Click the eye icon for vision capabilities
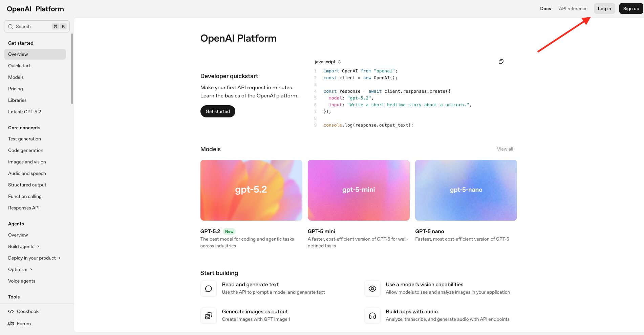The image size is (644, 335). click(x=372, y=288)
